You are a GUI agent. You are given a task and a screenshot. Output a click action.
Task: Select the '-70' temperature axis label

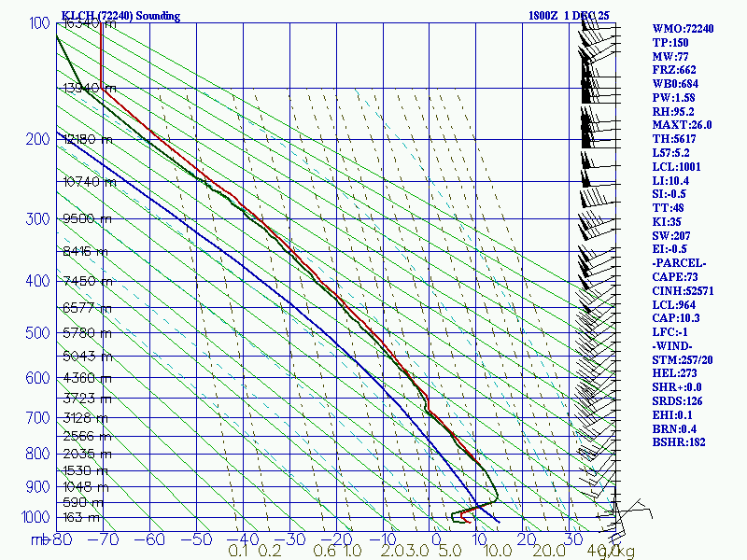pyautogui.click(x=102, y=539)
